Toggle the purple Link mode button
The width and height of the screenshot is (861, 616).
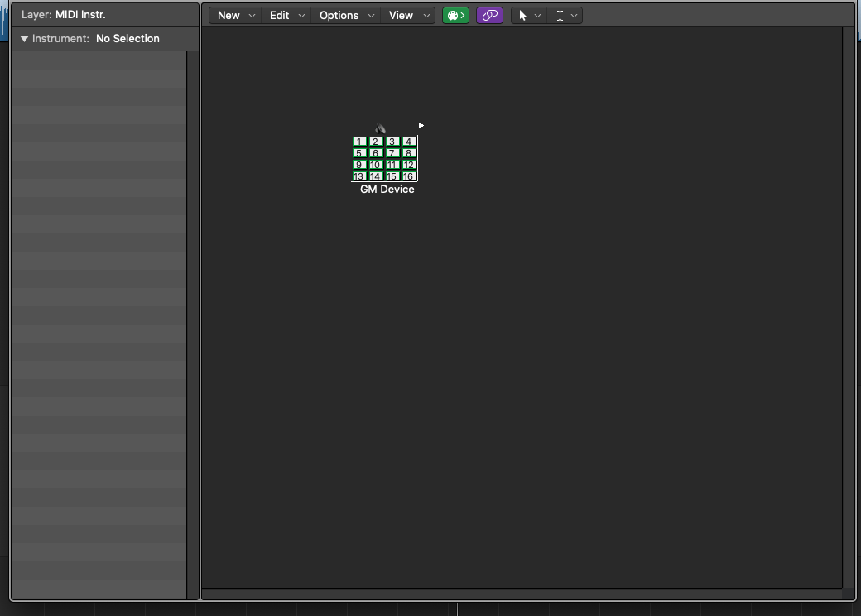489,16
